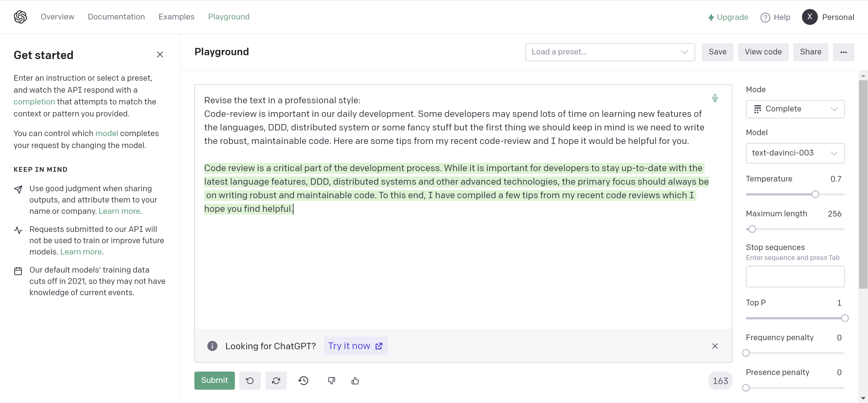Click the Share button
The image size is (868, 403).
click(x=810, y=52)
